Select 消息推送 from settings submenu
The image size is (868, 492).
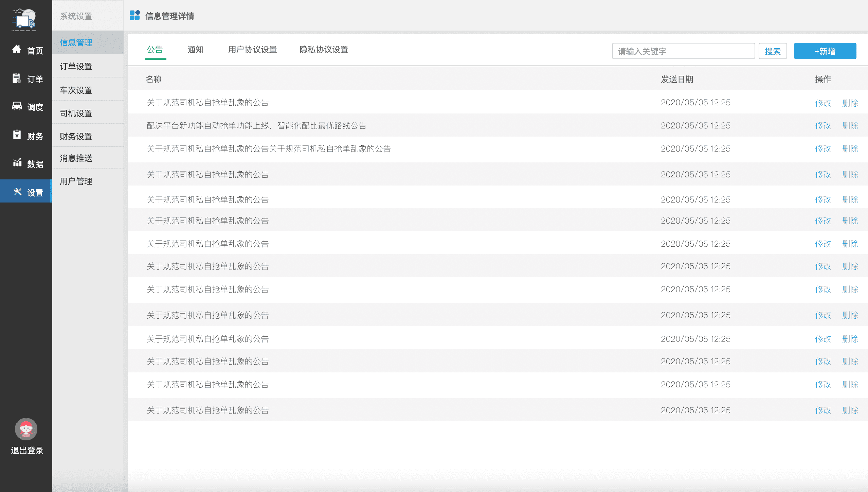click(76, 158)
